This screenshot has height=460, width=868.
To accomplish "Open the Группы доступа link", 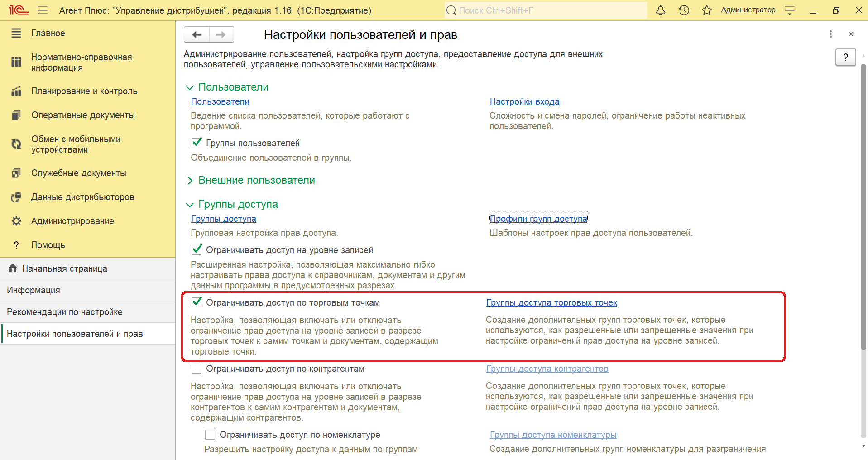I will click(x=223, y=219).
